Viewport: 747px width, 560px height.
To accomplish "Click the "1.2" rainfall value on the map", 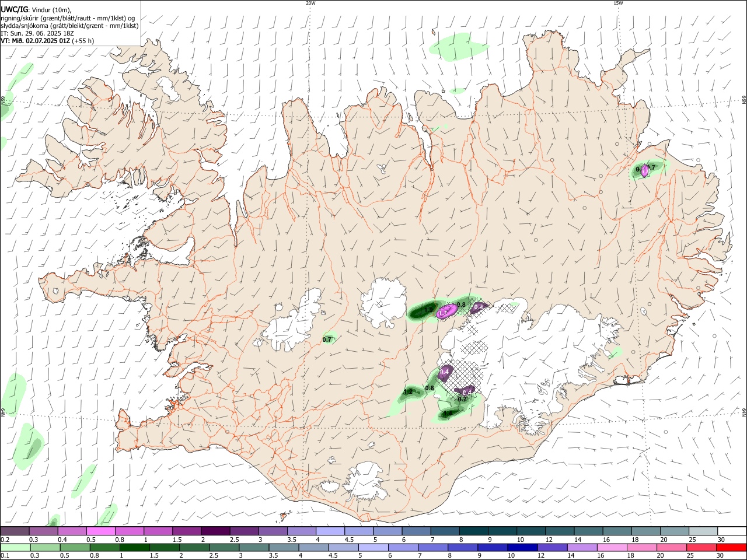I will click(409, 391).
